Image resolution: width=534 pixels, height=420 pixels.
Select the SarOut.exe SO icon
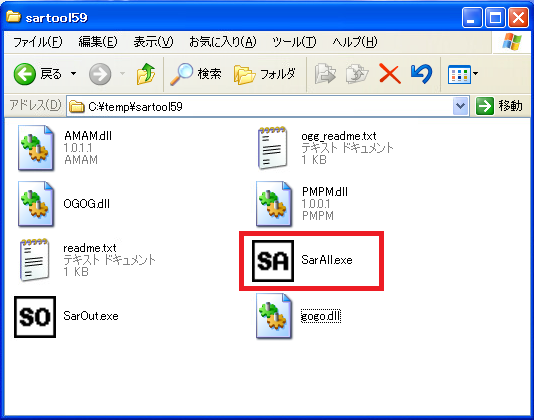(x=35, y=316)
